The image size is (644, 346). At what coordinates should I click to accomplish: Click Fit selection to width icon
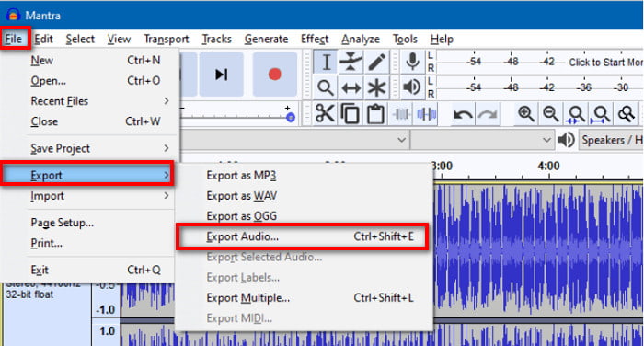[576, 114]
